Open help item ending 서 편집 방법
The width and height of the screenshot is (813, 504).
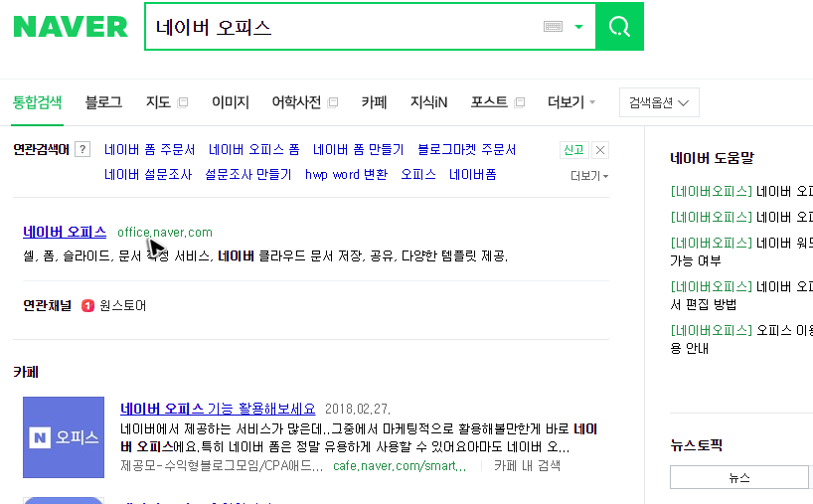point(741,295)
